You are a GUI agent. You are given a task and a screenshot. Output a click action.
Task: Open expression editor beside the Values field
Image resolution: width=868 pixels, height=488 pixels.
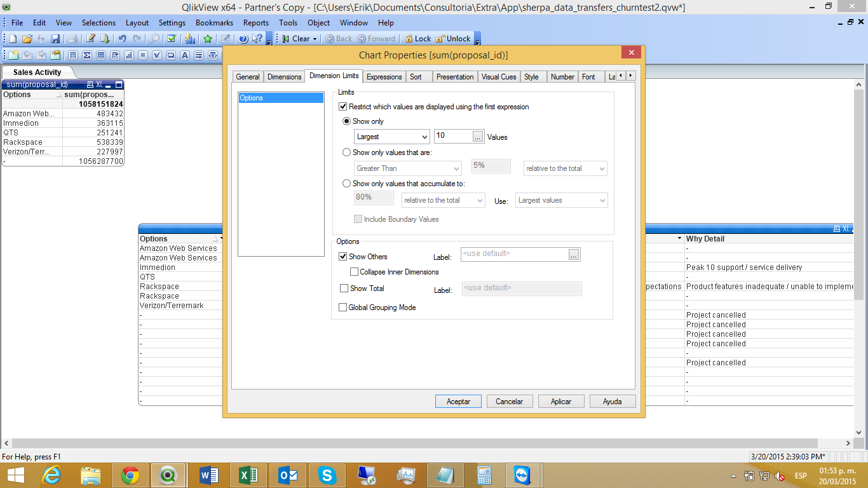[478, 137]
